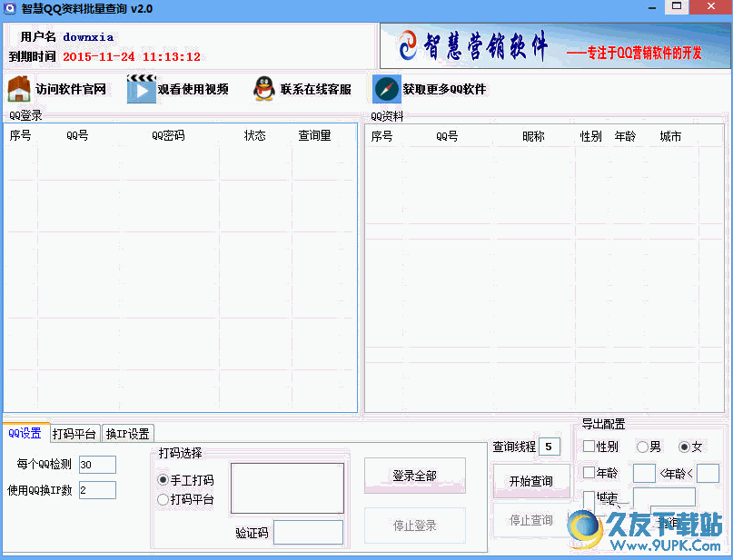Click 查询量 column header
733x560 pixels.
(x=314, y=135)
